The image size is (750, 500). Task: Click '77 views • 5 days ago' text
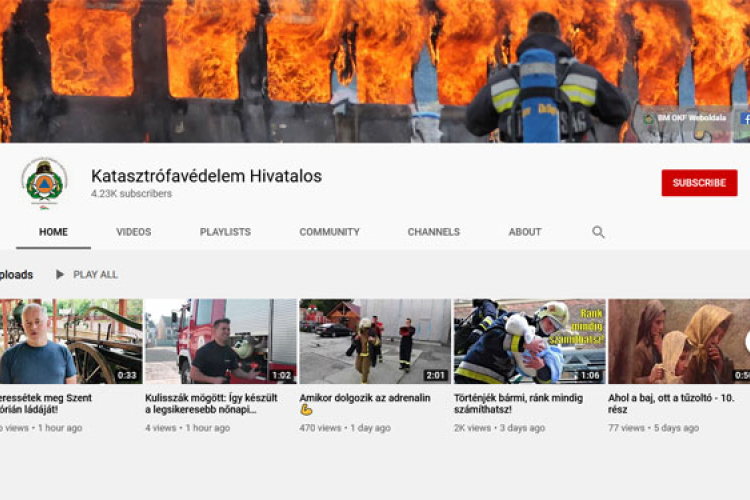tap(653, 428)
